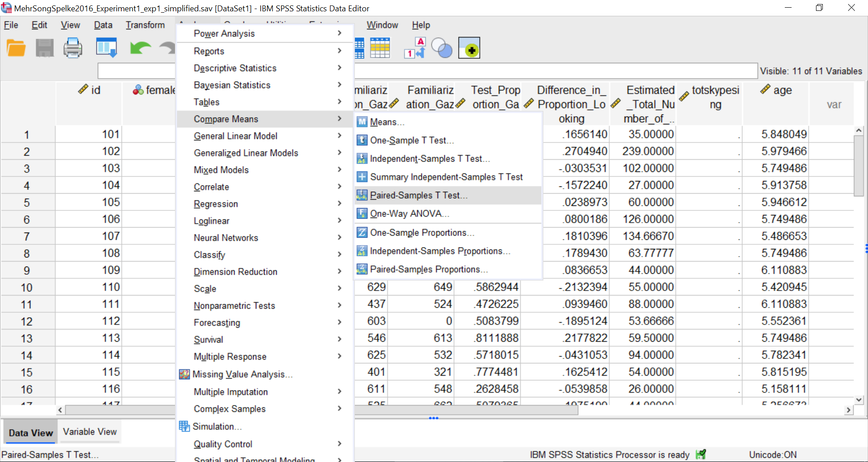
Task: Click horizontal scrollbar right arrow
Action: click(x=848, y=410)
